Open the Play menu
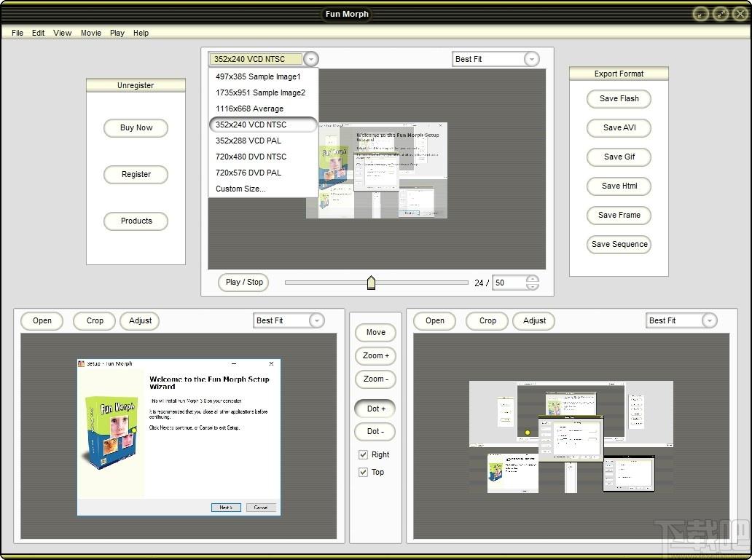Viewport: 752px width, 560px height. (117, 33)
